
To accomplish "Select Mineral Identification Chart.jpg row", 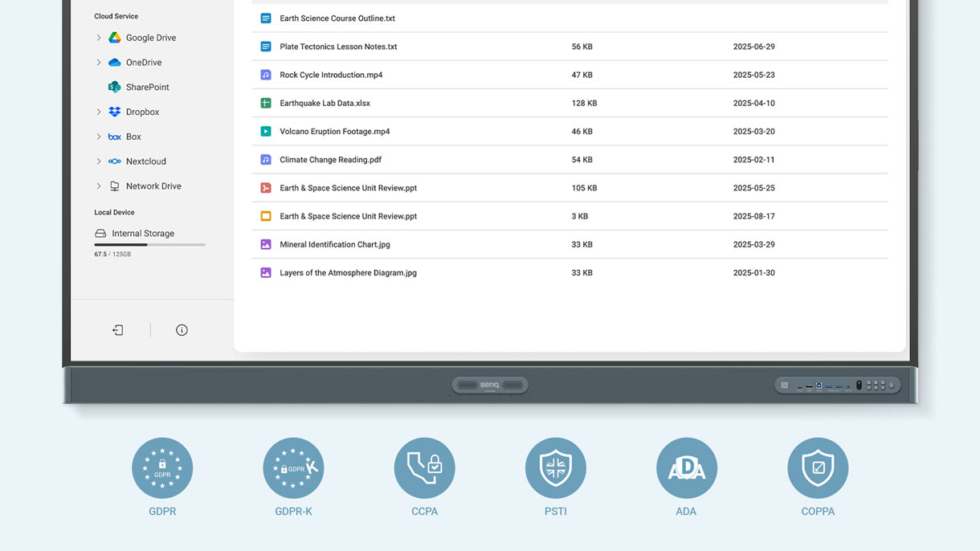I will (334, 245).
